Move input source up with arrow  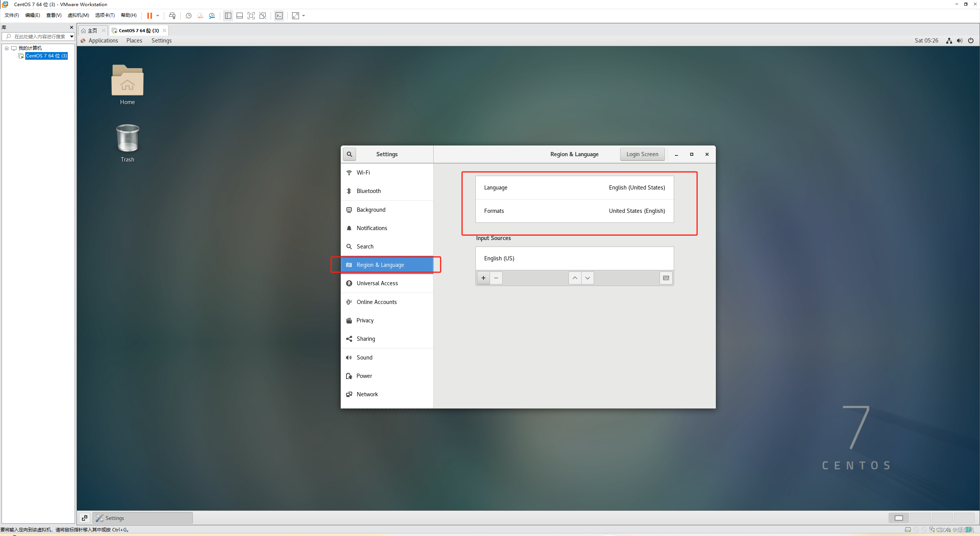(x=575, y=278)
